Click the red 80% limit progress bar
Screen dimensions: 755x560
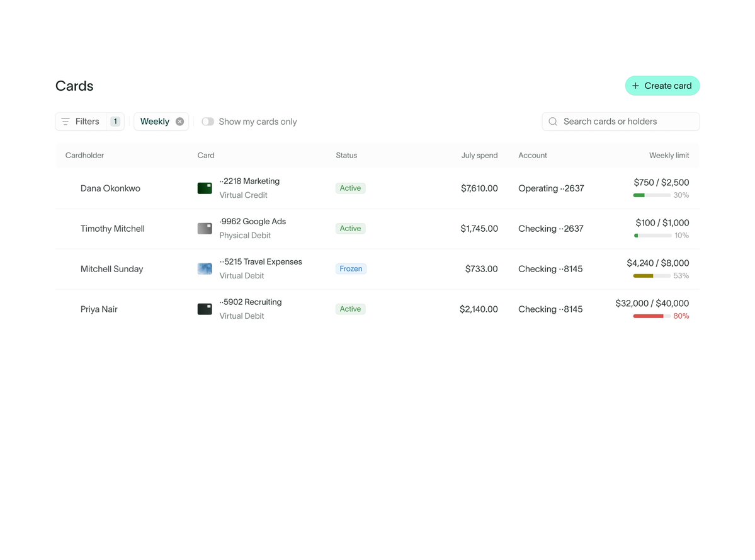click(x=652, y=316)
